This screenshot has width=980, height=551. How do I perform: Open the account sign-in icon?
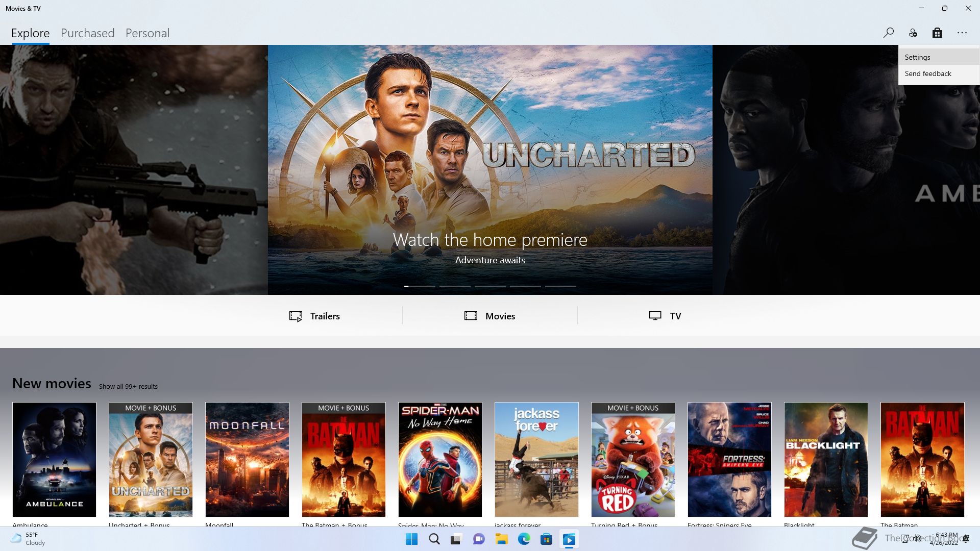[913, 33]
